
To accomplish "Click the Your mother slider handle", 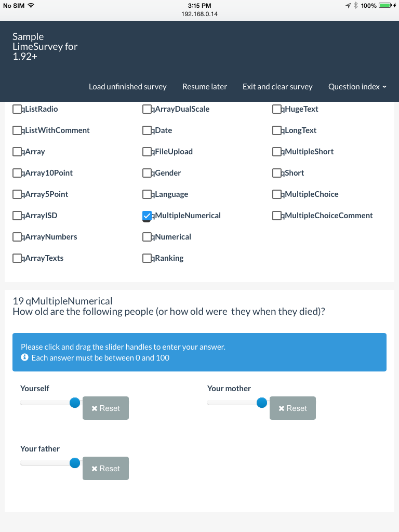I will (x=262, y=403).
